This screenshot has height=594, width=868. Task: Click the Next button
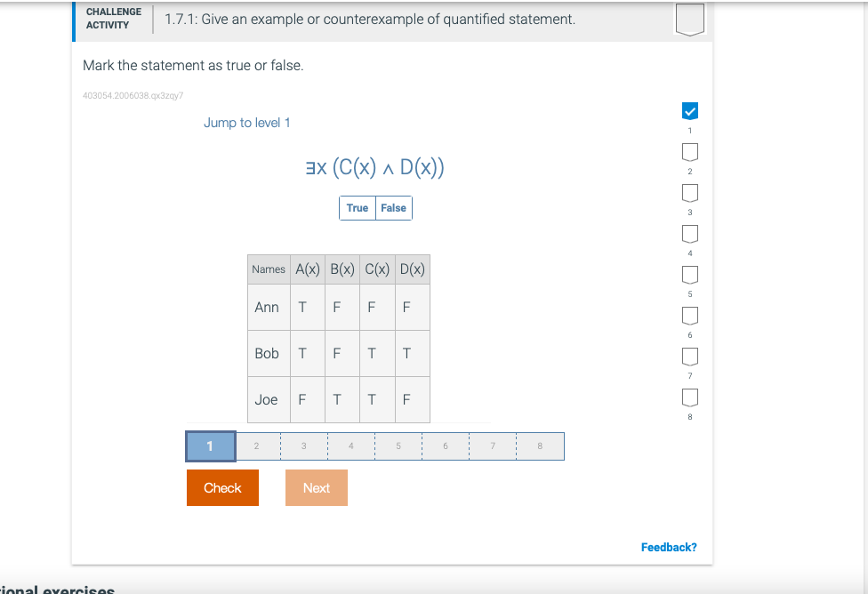pyautogui.click(x=316, y=487)
